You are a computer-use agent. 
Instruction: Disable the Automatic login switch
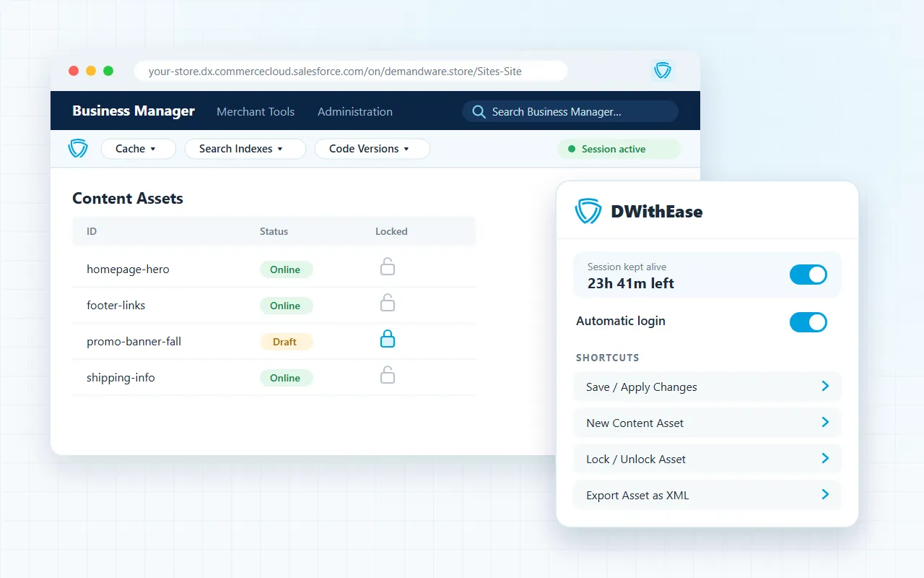[808, 322]
